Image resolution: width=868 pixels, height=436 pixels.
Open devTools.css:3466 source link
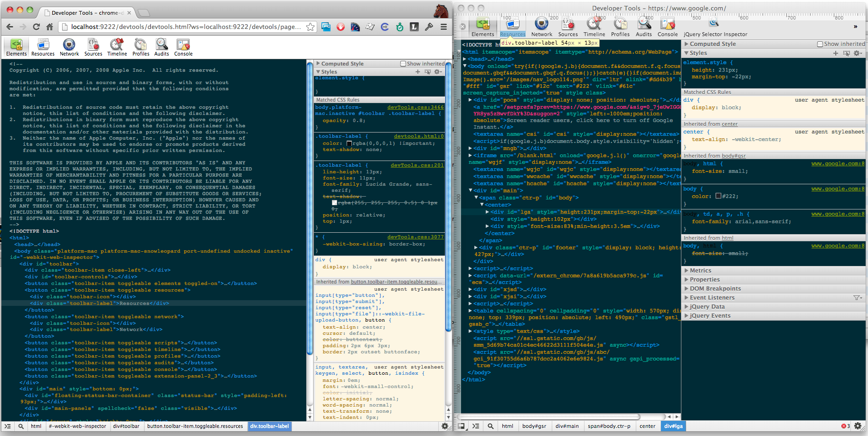click(415, 107)
